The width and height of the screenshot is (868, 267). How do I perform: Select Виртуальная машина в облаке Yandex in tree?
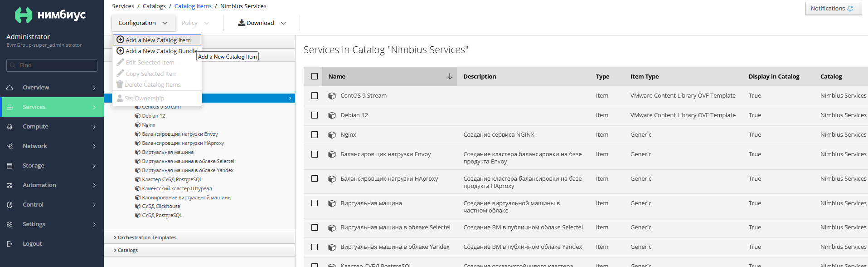click(188, 170)
